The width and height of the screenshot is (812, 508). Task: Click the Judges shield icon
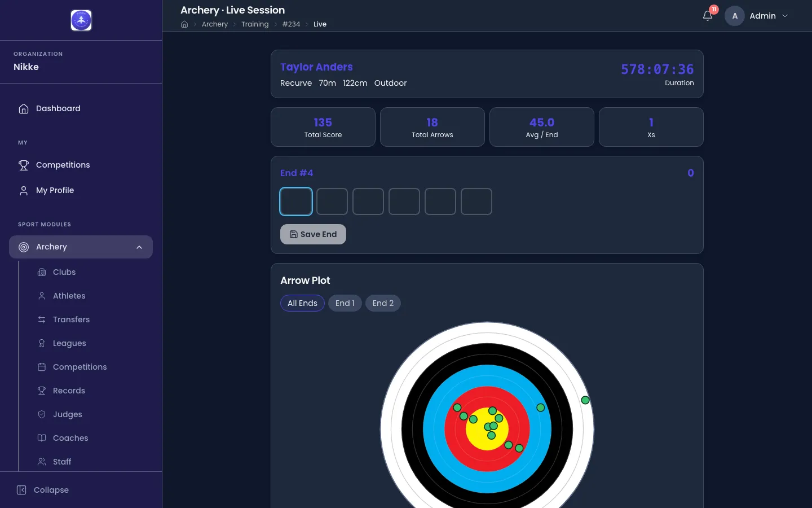point(42,414)
